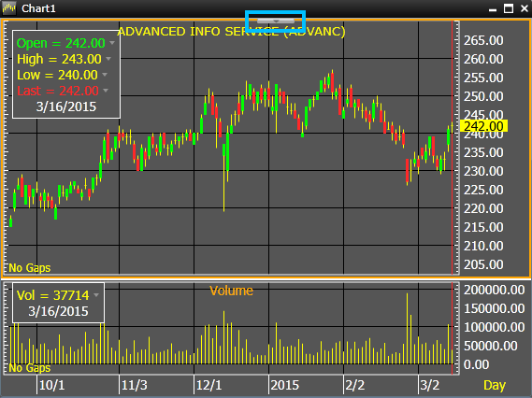Viewport: 532px width, 398px height.
Task: Click the yellow 242.00 last price marker
Action: 483,126
